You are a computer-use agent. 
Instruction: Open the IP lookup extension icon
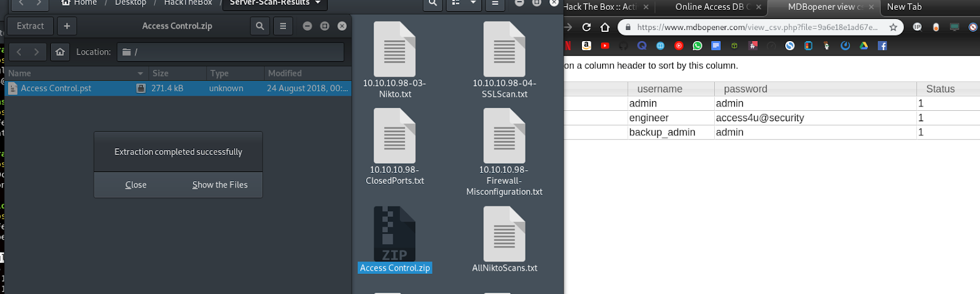pos(917,27)
